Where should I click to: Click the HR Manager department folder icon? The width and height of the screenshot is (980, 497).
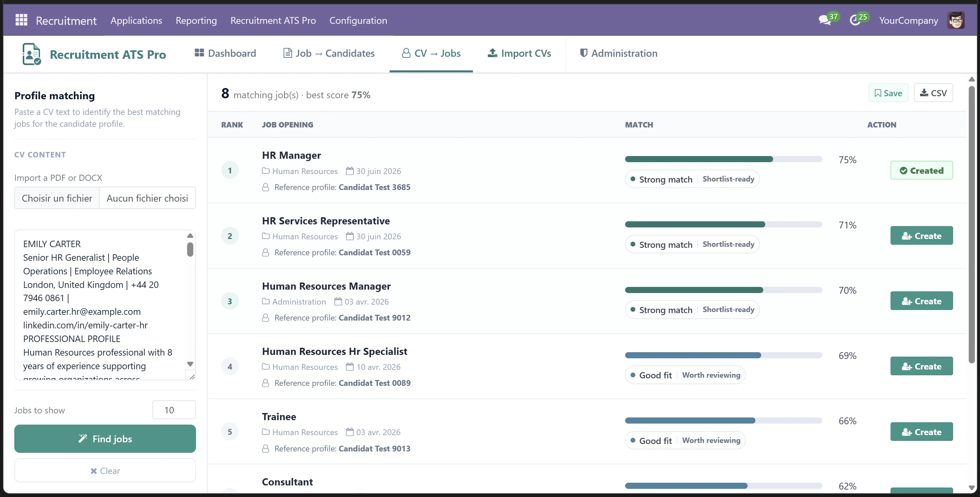click(265, 171)
